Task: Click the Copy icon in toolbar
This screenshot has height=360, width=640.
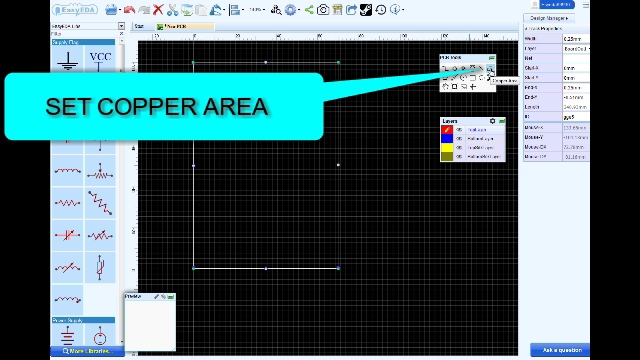Action: (187, 9)
